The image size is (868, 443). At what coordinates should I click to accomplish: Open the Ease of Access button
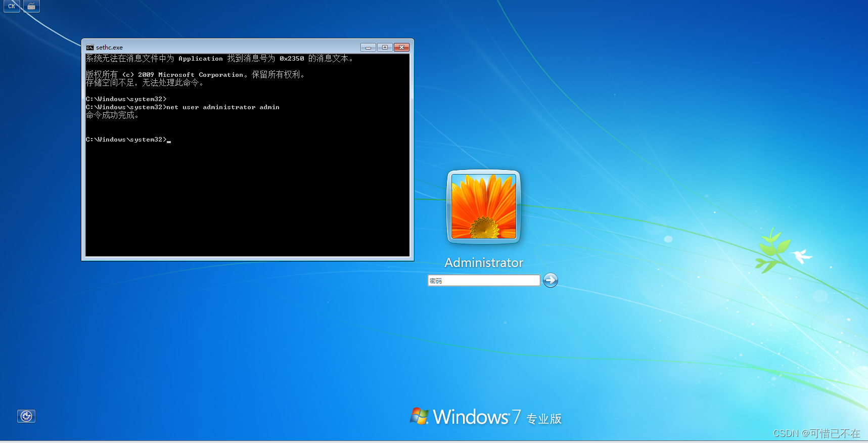[x=26, y=416]
